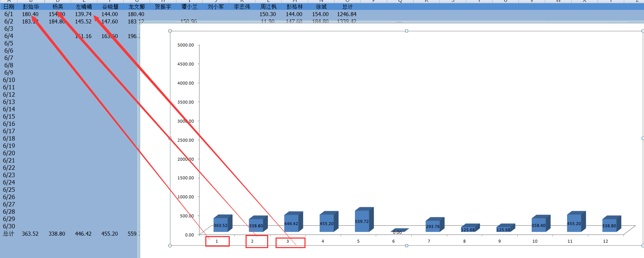Click the 6/20 date cell
This screenshot has width=644, height=258.
pyautogui.click(x=9, y=153)
